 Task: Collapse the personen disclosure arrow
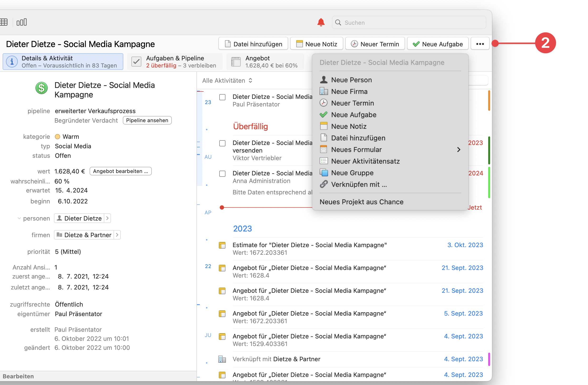19,218
